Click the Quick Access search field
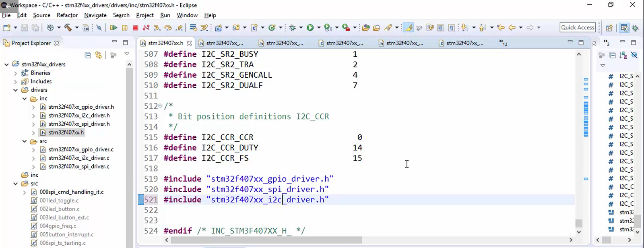The height and width of the screenshot is (248, 644). (578, 27)
